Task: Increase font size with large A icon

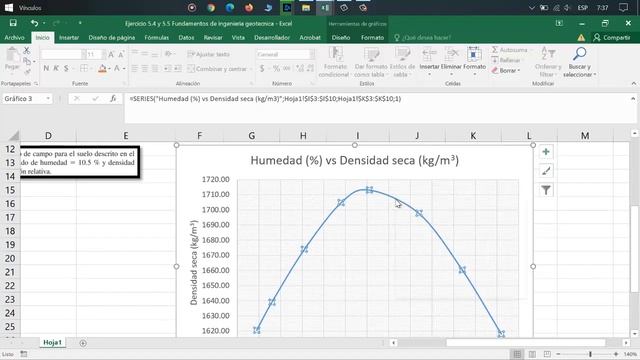Action: (111, 54)
